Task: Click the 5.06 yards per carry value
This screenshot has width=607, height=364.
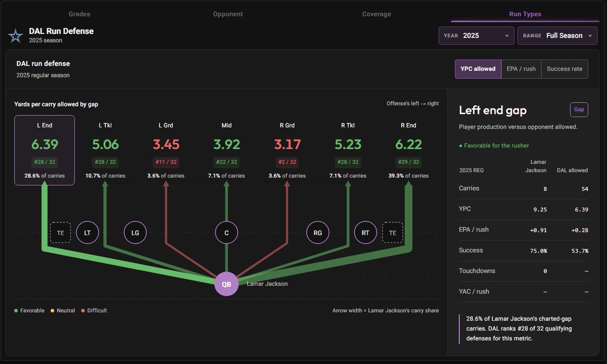Action: coord(105,145)
